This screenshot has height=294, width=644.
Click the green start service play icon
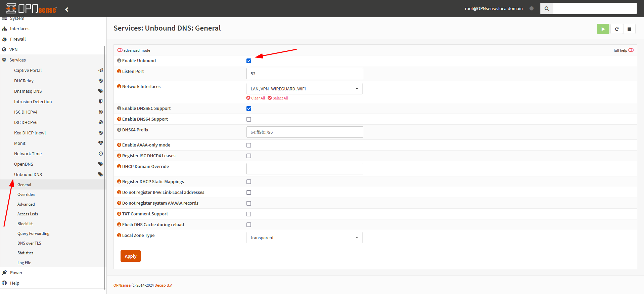pos(603,29)
